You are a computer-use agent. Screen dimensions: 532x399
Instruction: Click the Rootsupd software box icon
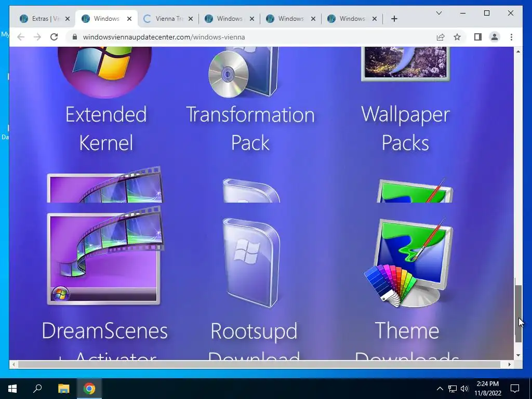(251, 263)
